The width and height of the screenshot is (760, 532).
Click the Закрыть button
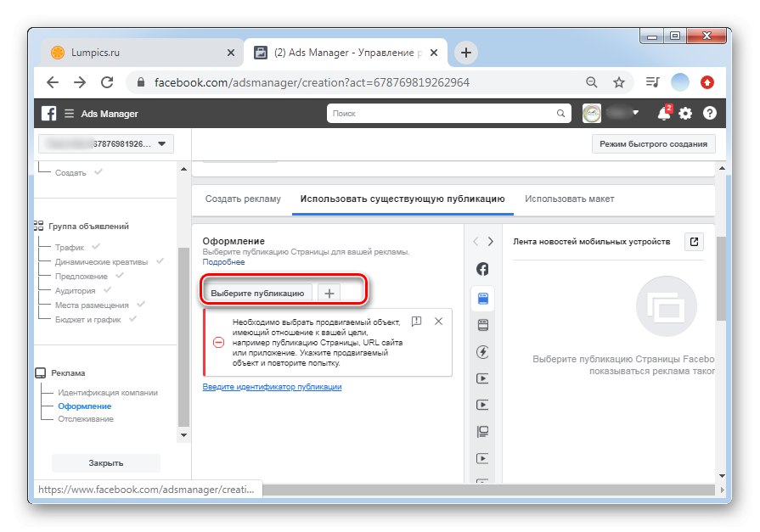(105, 462)
